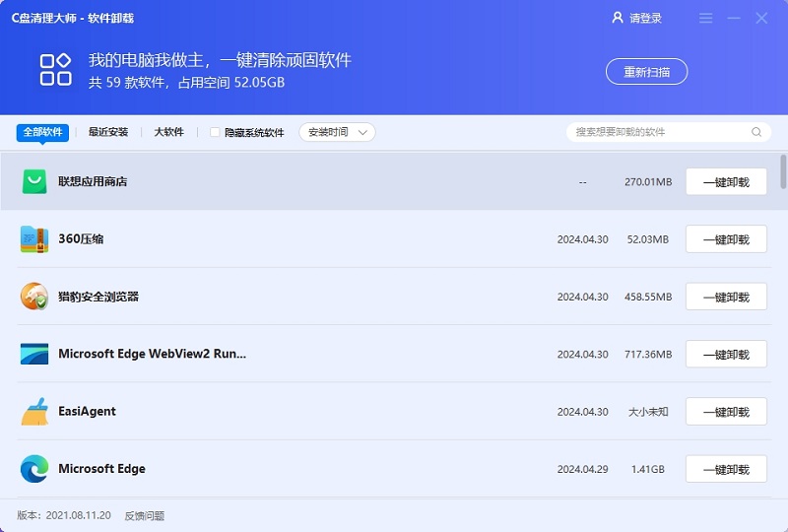Click the Microsoft Edge WebView2 Runtime icon
The height and width of the screenshot is (532, 788).
point(34,354)
